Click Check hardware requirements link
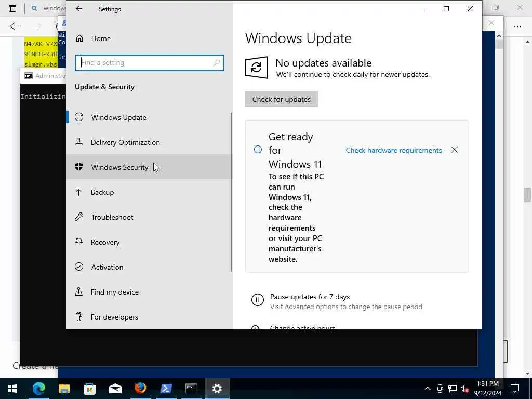This screenshot has width=532, height=399. click(394, 150)
